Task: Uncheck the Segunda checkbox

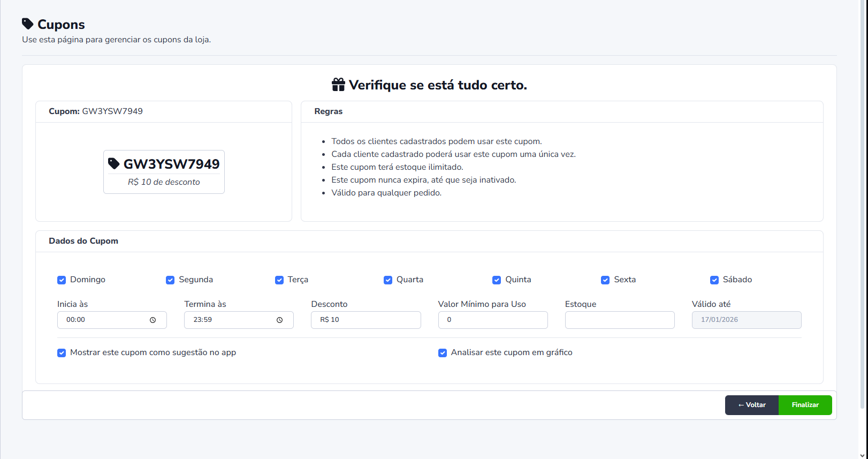Action: click(x=170, y=280)
